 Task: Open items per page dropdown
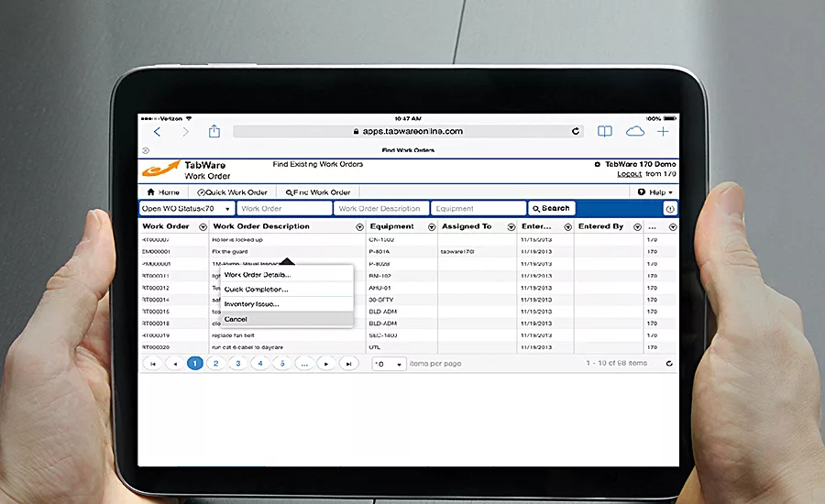pyautogui.click(x=389, y=364)
